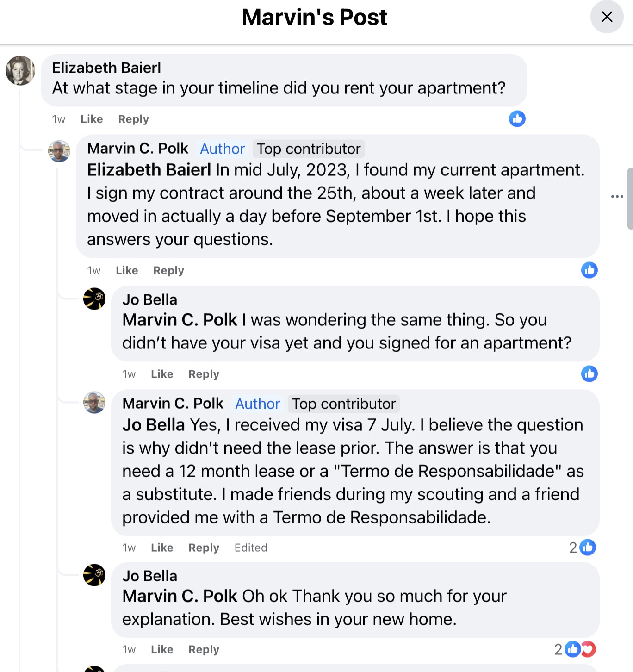Open Marvin C. Polk's name link in first reply
Image resolution: width=633 pixels, height=672 pixels.
point(138,149)
